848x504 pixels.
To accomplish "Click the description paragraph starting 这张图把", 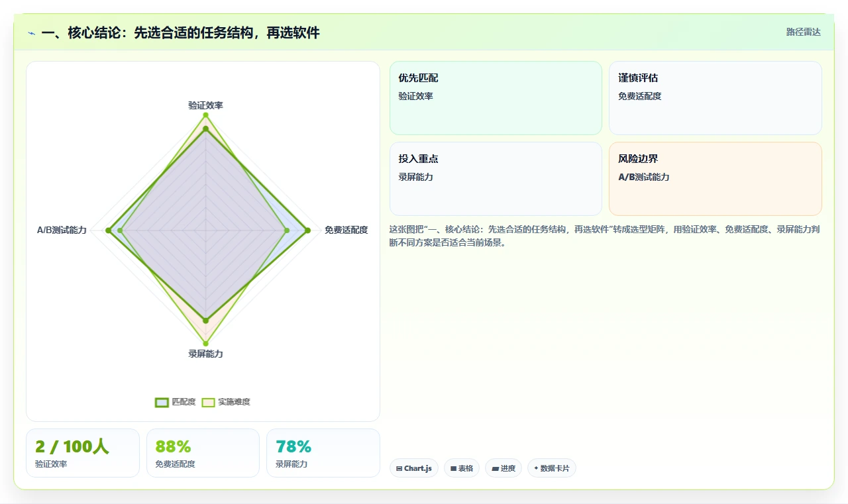I will click(605, 236).
